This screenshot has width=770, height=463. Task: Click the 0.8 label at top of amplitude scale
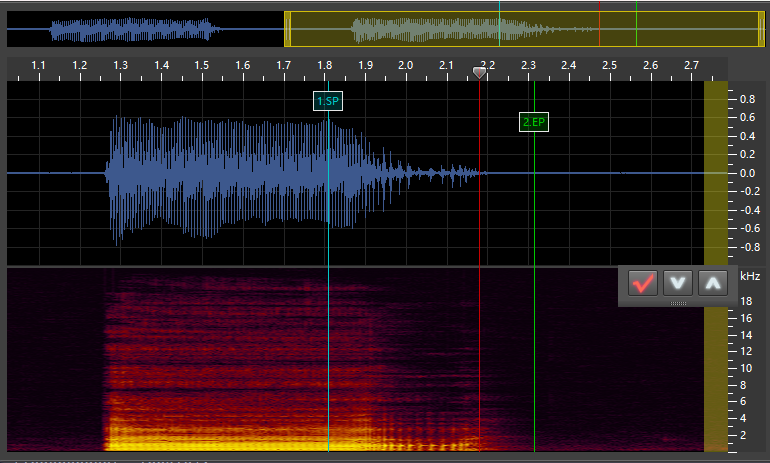tap(746, 100)
